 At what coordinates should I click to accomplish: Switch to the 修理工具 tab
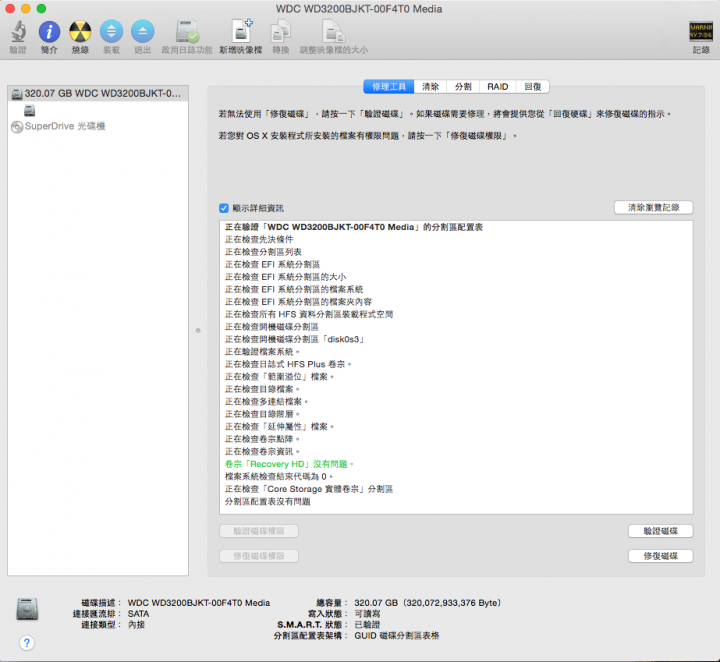(x=388, y=87)
